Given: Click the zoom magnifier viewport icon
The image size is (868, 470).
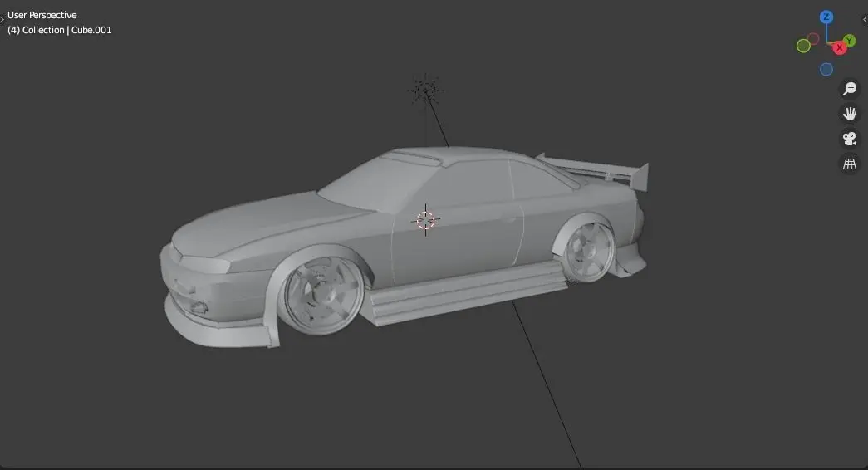Looking at the screenshot, I should 849,89.
